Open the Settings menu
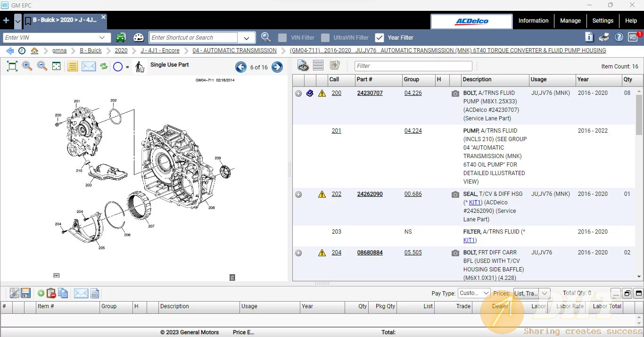This screenshot has height=337, width=644. coord(603,21)
